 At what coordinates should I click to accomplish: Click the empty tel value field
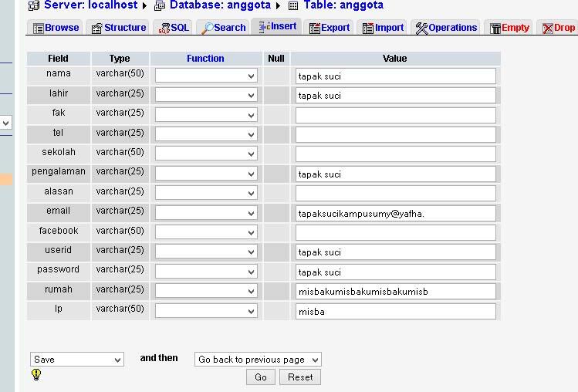(396, 134)
